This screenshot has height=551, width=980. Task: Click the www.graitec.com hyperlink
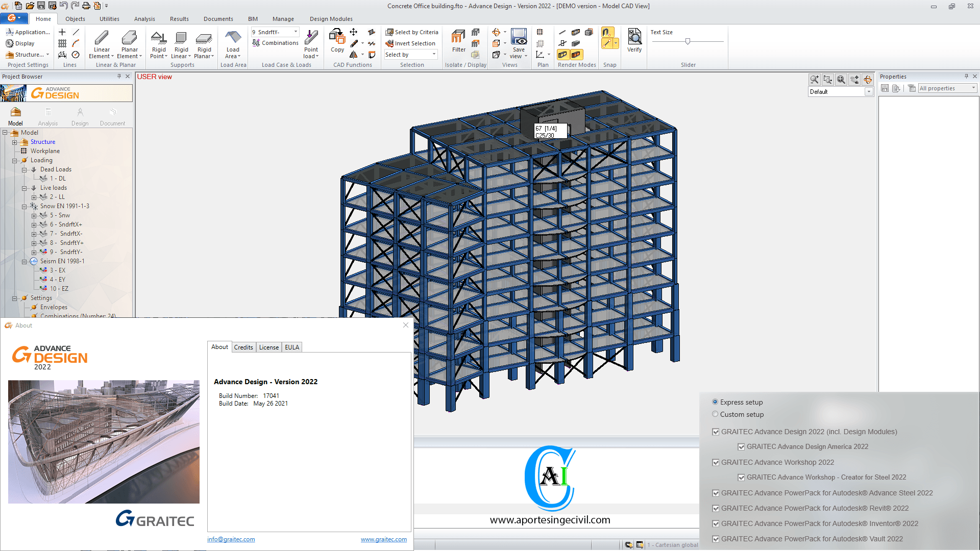coord(382,539)
